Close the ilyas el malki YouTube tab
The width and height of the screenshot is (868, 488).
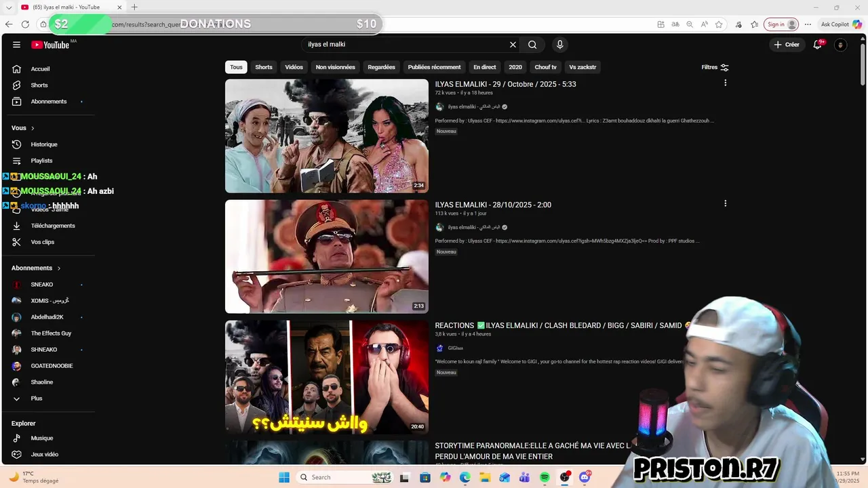[119, 7]
